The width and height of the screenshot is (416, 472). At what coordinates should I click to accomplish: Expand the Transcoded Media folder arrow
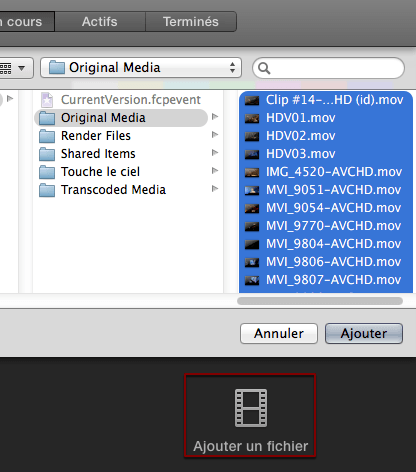(215, 189)
